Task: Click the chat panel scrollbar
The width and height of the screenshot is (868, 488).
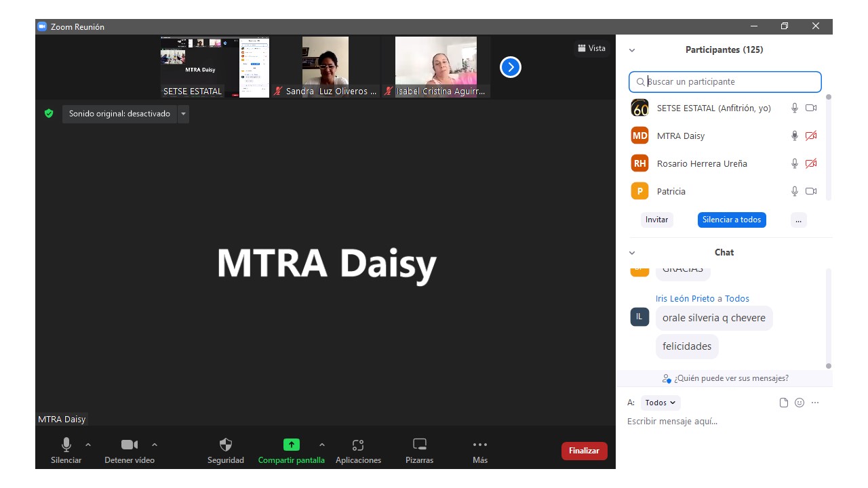Action: click(x=828, y=319)
